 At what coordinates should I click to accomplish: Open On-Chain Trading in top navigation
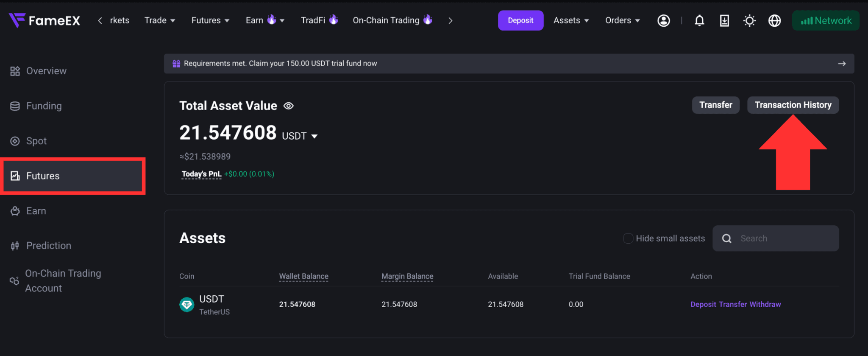coord(386,20)
